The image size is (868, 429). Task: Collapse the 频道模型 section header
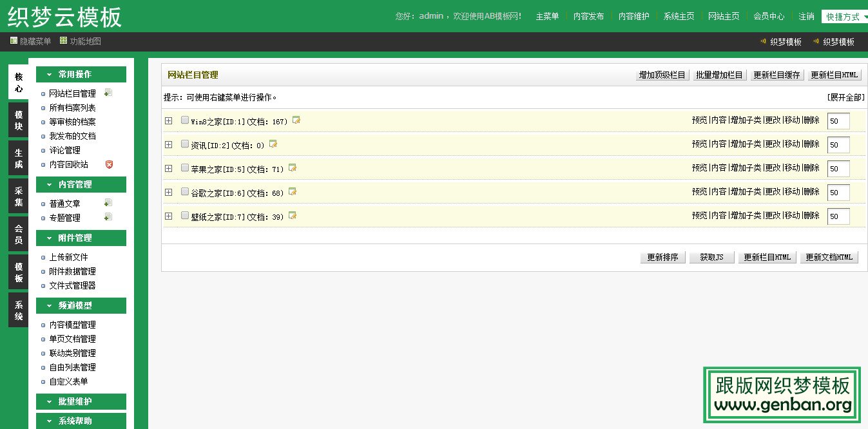81,305
